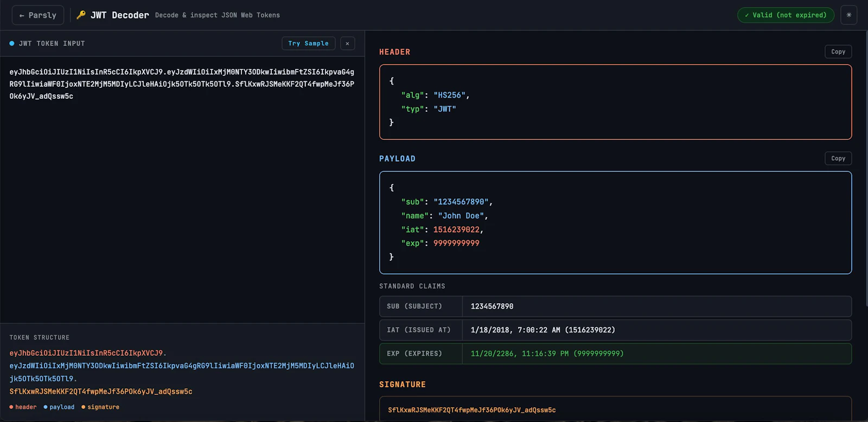
Task: Click the IAT (ISSUED AT) claim row
Action: [x=615, y=330]
